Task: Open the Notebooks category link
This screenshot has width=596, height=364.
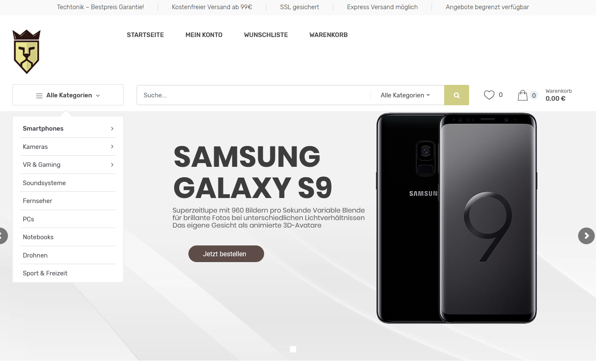Action: (38, 237)
